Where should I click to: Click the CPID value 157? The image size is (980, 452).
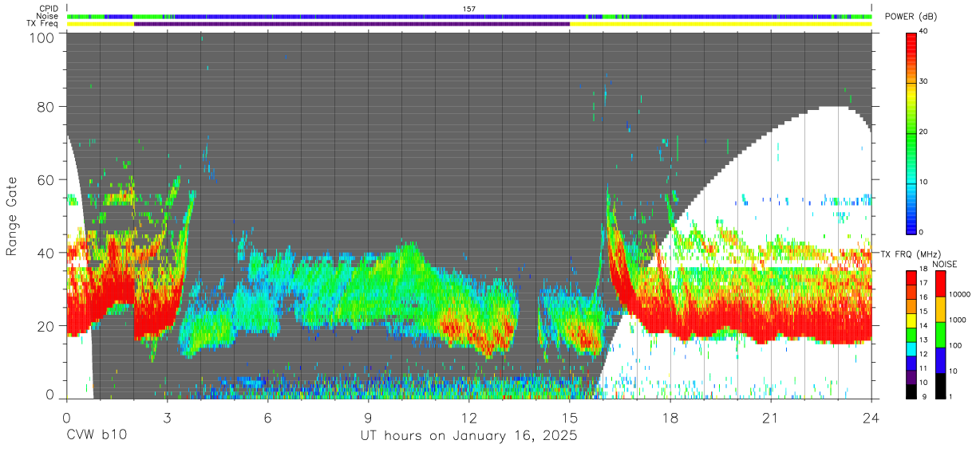click(x=469, y=8)
